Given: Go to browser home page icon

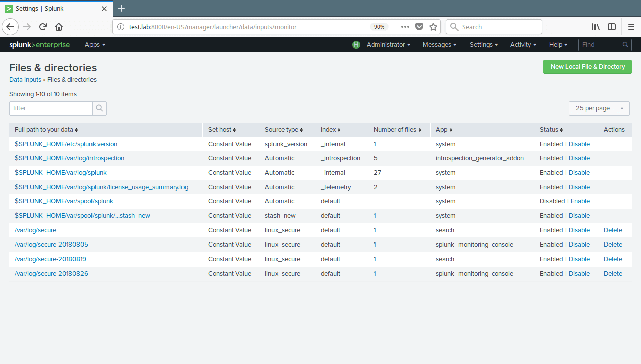Looking at the screenshot, I should click(59, 27).
